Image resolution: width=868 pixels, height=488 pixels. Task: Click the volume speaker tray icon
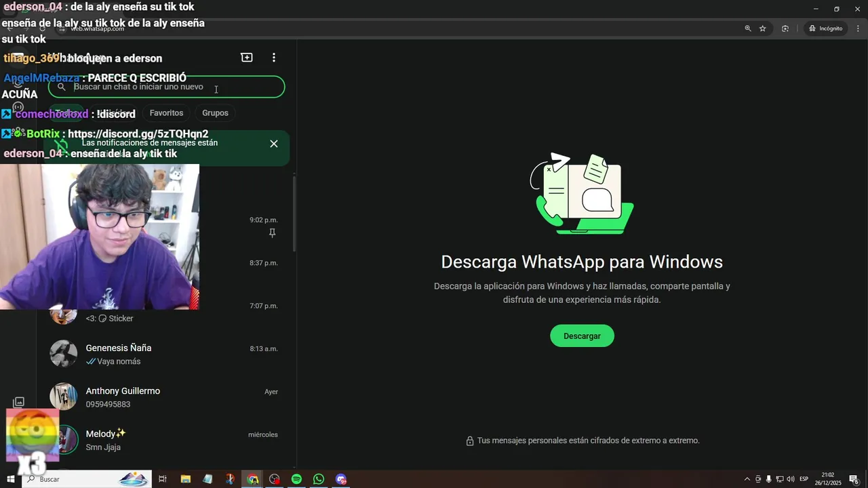pos(790,479)
